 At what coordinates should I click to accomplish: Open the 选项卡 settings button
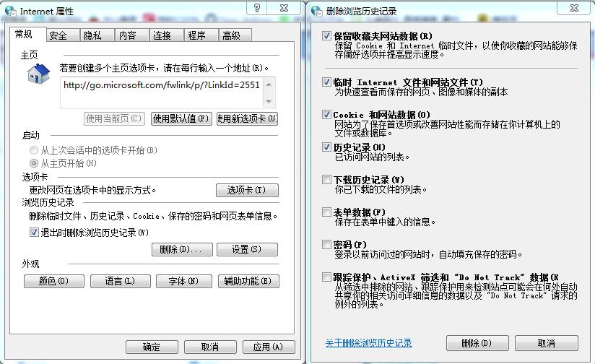(247, 190)
